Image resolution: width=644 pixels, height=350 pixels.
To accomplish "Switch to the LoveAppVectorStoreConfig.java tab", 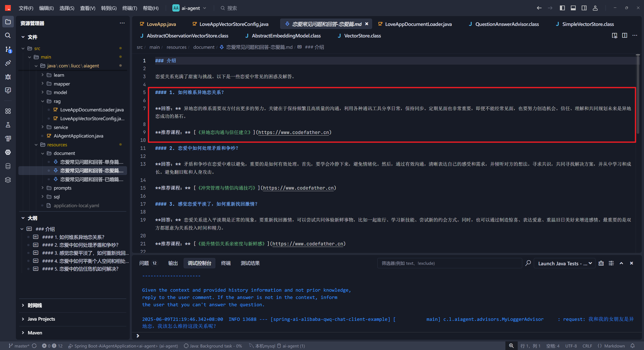I will tap(233, 24).
